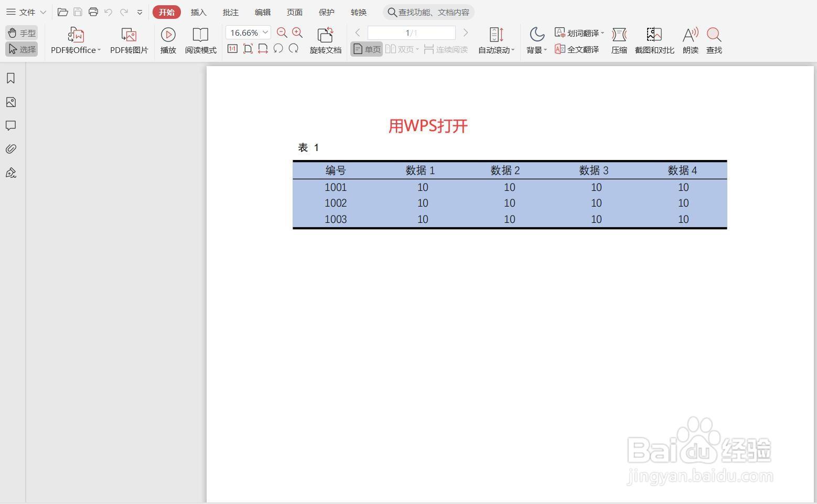Screen dimensions: 817x504
Task: Open the 背景 background dropdown
Action: pyautogui.click(x=536, y=41)
